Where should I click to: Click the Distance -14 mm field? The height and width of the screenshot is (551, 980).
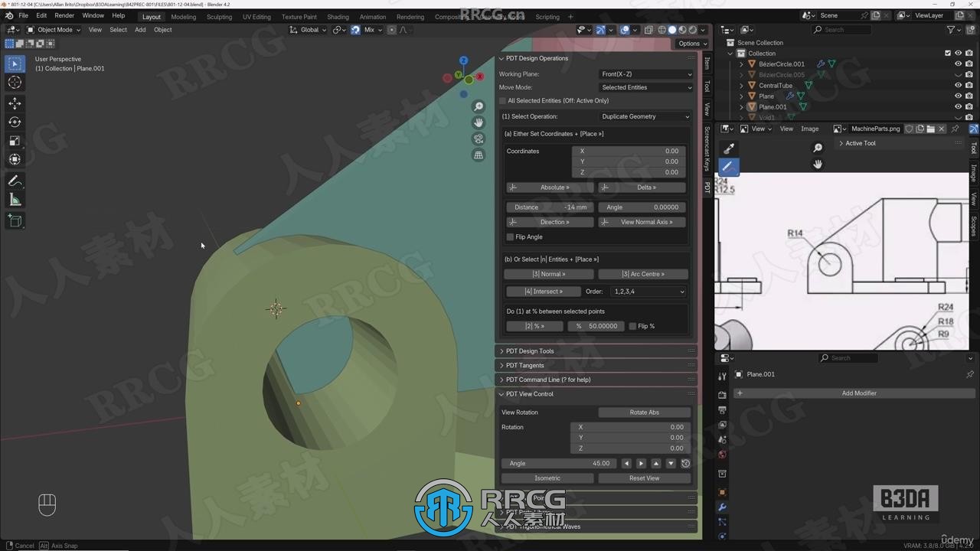[550, 207]
